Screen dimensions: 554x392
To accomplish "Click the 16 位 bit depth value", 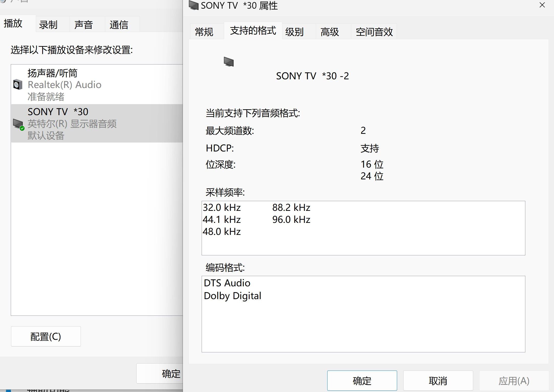I will 372,164.
